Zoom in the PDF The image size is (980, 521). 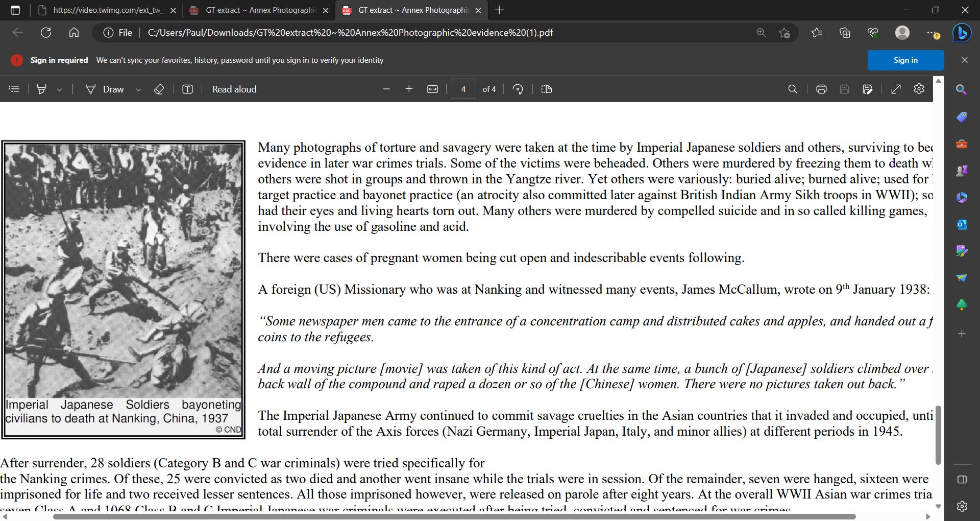point(409,89)
